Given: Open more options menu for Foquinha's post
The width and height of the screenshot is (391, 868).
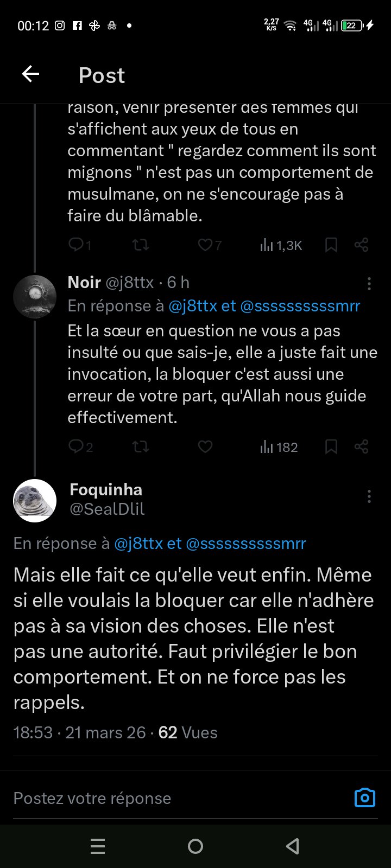Looking at the screenshot, I should click(369, 496).
